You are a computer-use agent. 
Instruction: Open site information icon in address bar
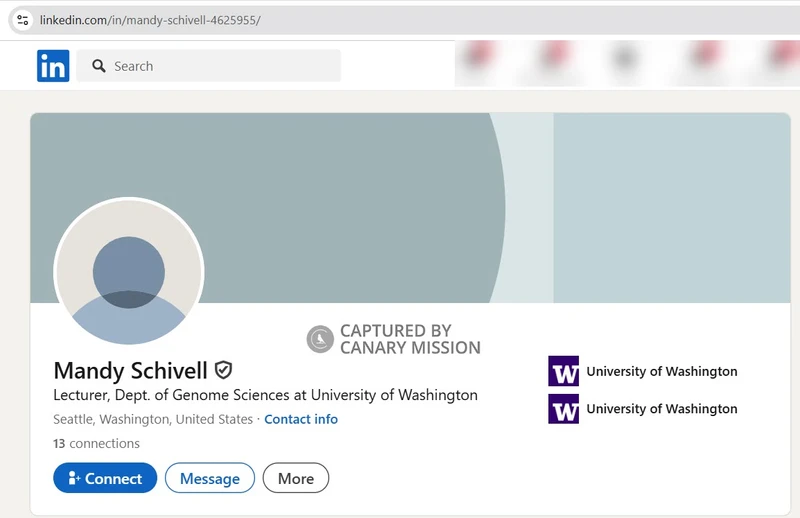[x=23, y=19]
